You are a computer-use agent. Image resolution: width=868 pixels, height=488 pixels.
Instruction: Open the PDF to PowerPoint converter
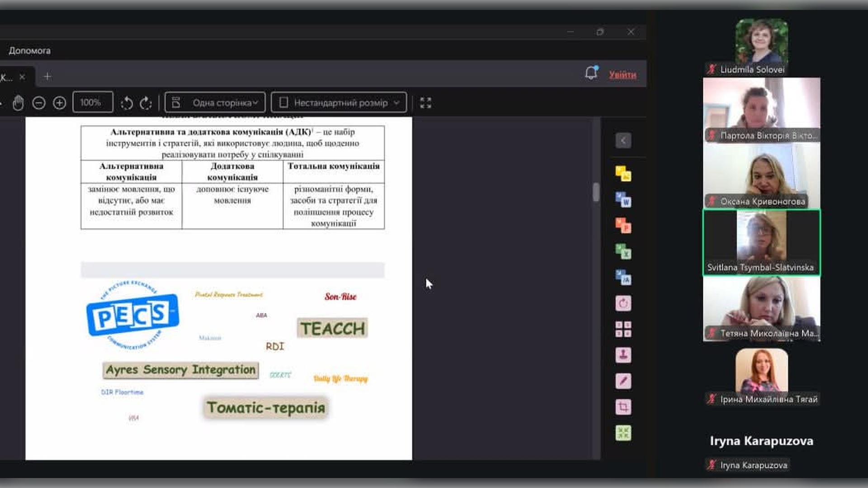point(623,225)
